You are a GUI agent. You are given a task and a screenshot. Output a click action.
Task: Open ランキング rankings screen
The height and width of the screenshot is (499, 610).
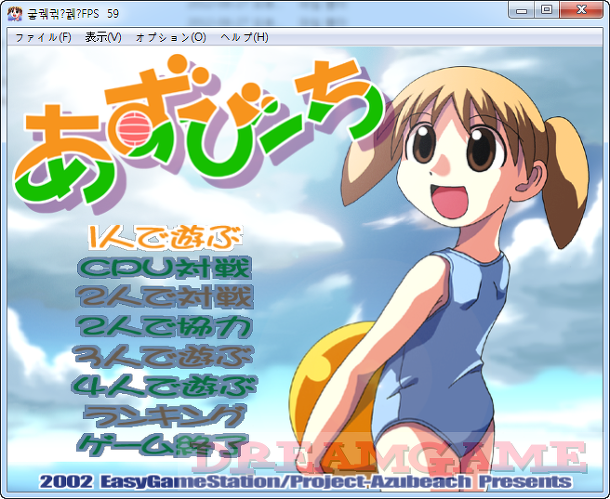pyautogui.click(x=165, y=416)
